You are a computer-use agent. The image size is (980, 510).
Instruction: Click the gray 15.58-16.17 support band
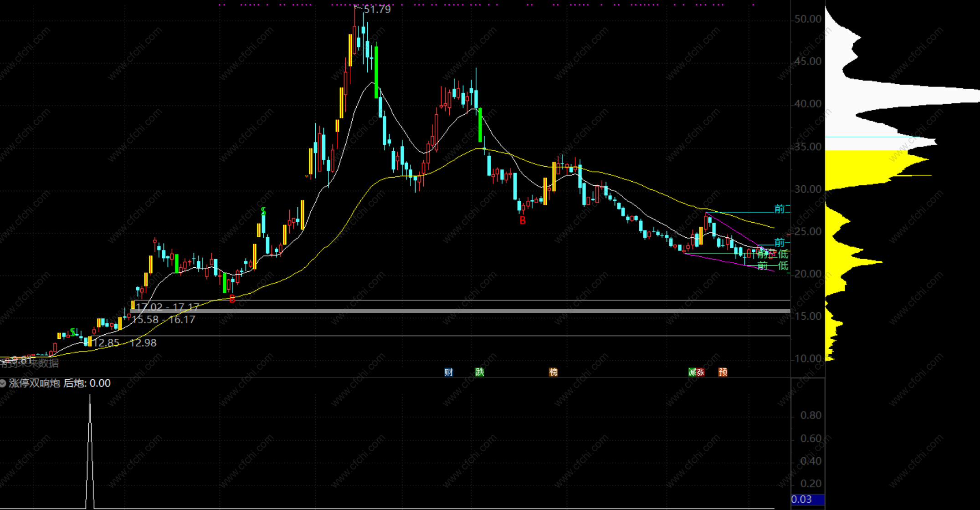(456, 311)
